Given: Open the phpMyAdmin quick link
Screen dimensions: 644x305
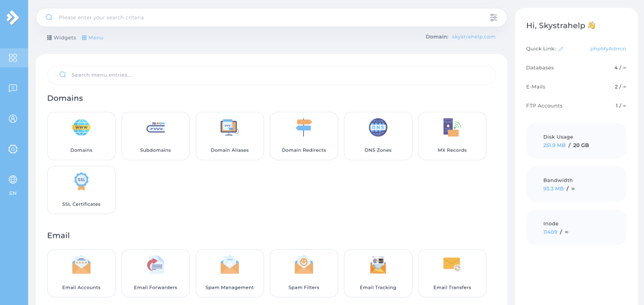Looking at the screenshot, I should [608, 48].
